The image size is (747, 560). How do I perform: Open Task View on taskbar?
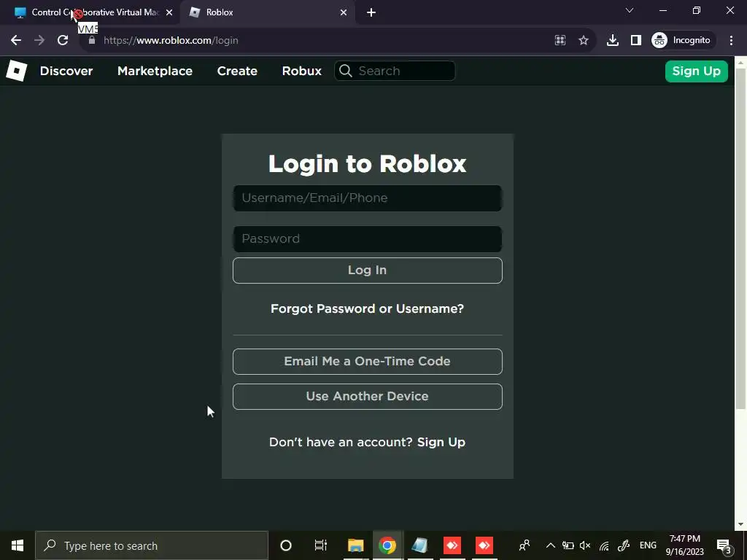(x=321, y=545)
